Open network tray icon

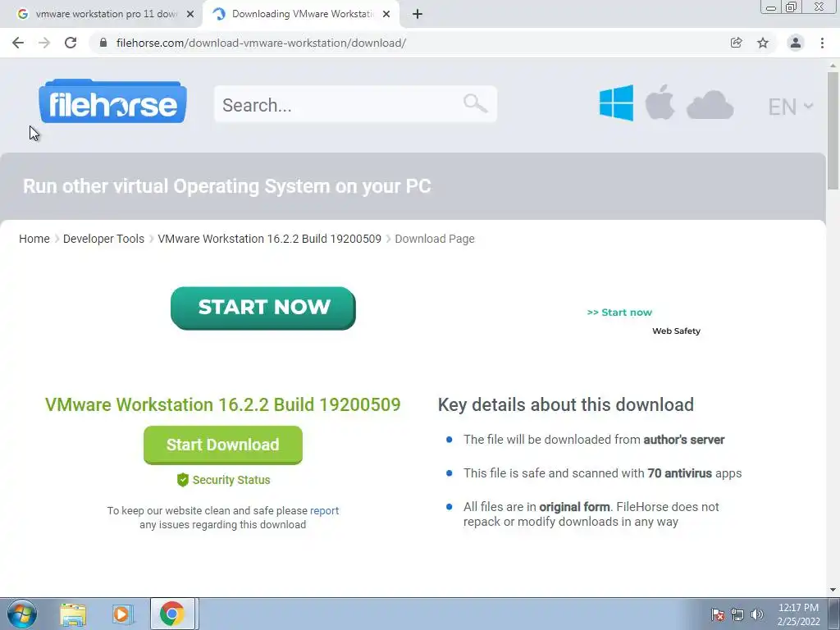[x=737, y=614]
